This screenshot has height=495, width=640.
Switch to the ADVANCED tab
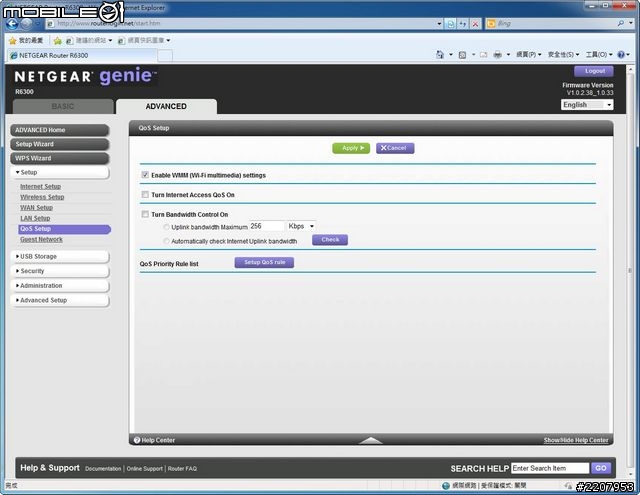point(166,107)
